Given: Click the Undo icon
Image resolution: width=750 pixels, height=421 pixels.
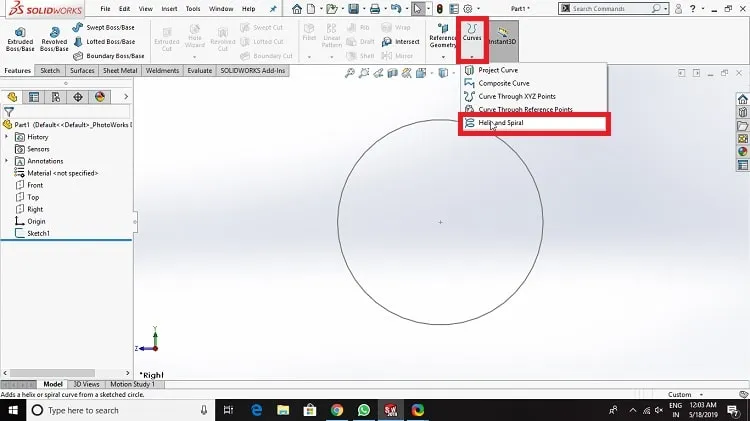Looking at the screenshot, I should (396, 9).
